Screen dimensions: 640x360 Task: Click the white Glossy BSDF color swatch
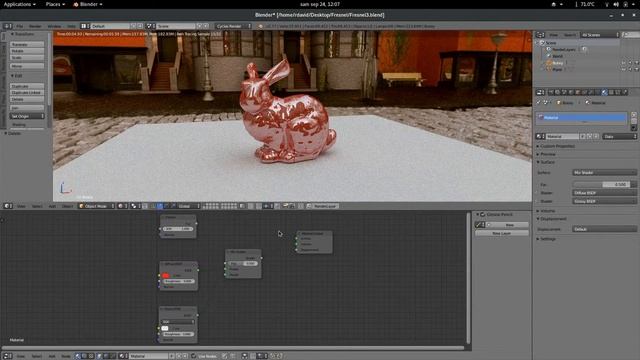tap(165, 328)
